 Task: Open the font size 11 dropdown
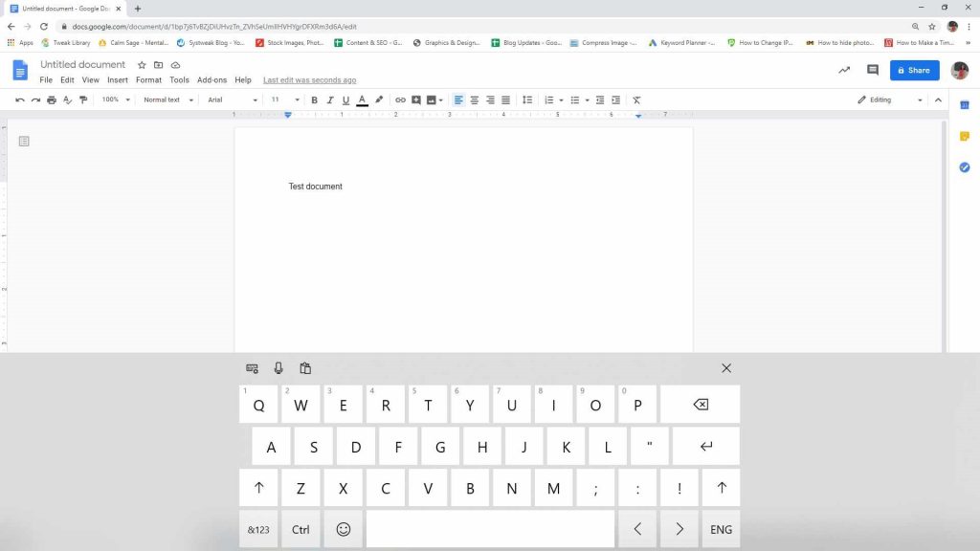(x=285, y=99)
